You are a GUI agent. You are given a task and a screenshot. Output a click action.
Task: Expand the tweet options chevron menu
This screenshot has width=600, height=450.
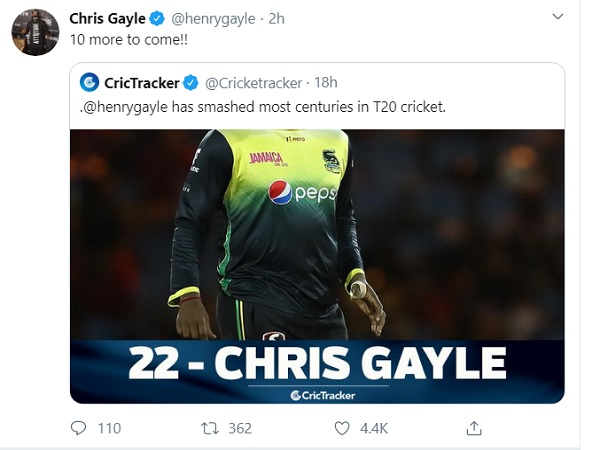557,18
